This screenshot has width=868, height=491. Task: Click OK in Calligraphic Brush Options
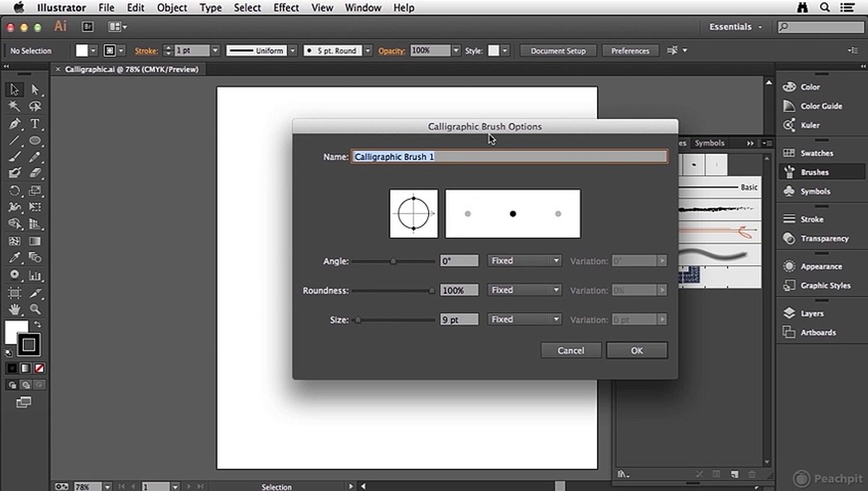click(637, 351)
